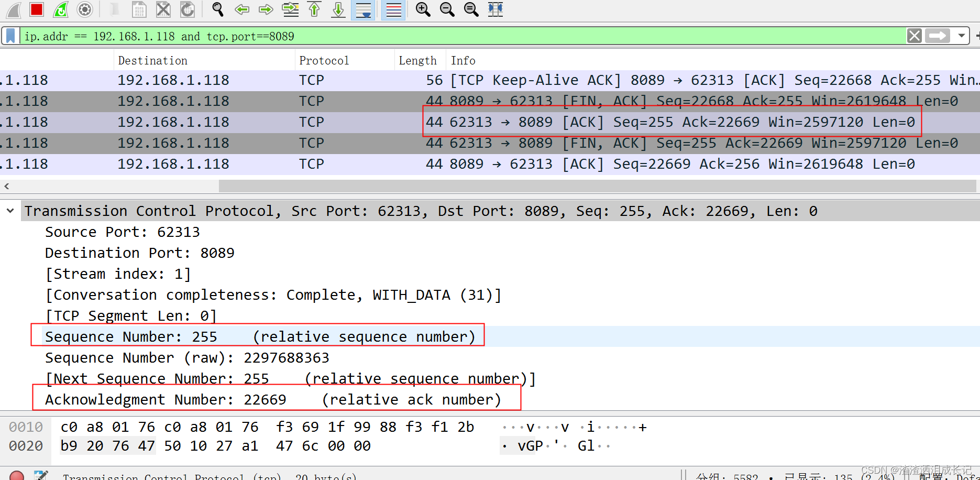Toggle packet list colorization
980x480 pixels.
393,9
